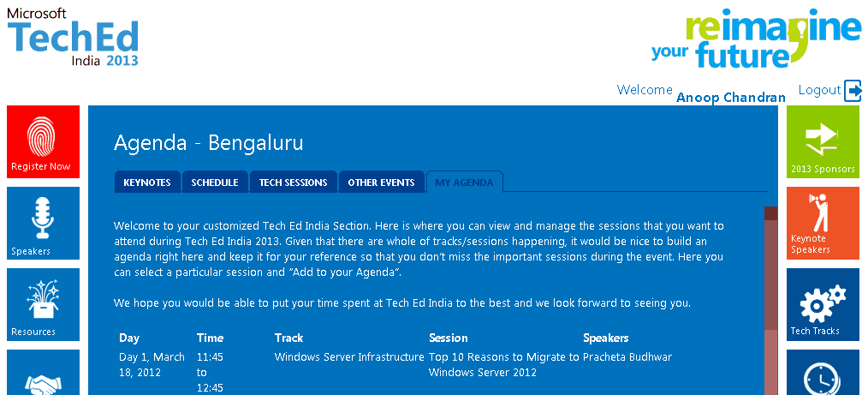Click the 'Welcome to your customized' paragraph

coord(419,249)
